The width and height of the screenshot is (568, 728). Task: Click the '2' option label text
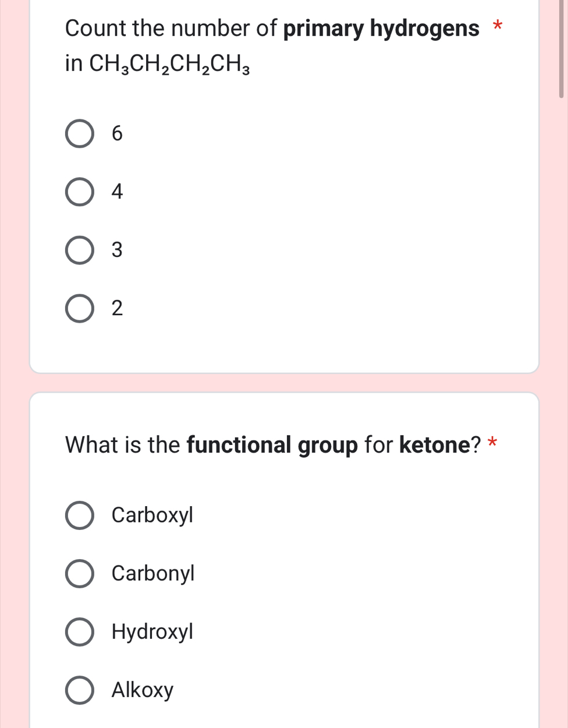(117, 308)
